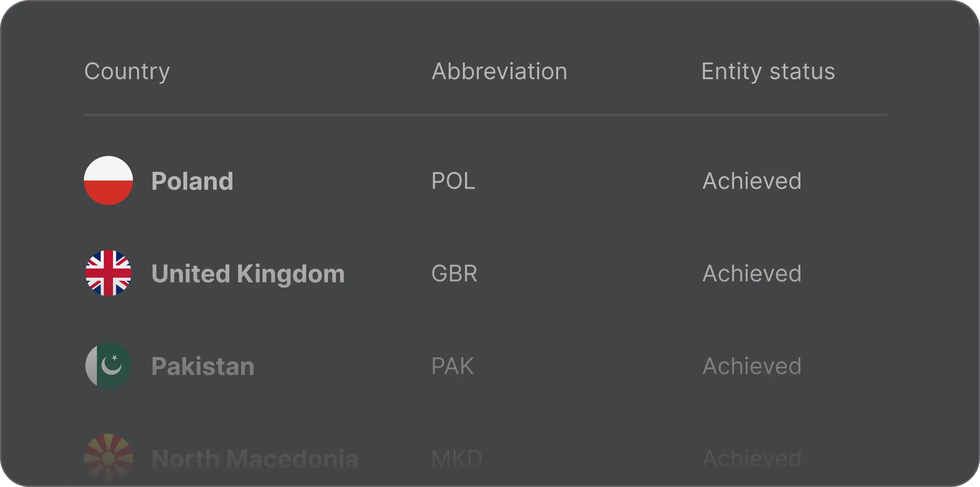980x487 pixels.
Task: Select the United Kingdom country name
Action: click(248, 274)
